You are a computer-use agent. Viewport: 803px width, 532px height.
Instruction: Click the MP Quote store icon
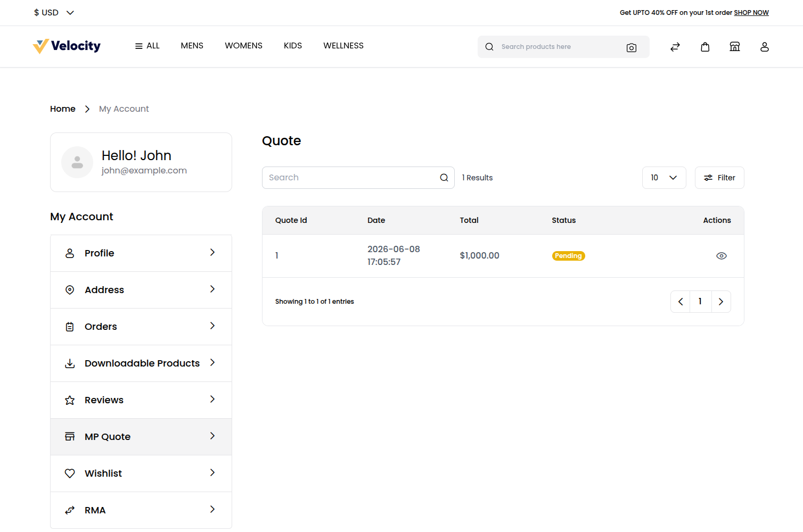[x=70, y=437]
